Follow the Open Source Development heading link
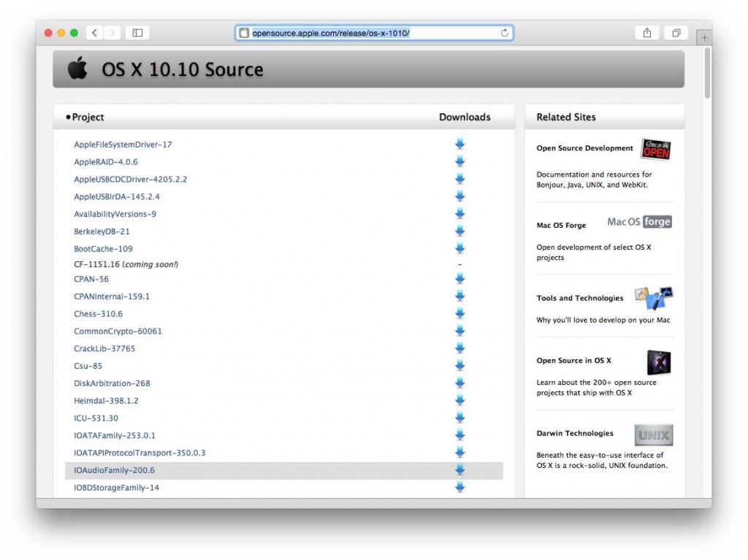The height and width of the screenshot is (560, 748). point(584,148)
